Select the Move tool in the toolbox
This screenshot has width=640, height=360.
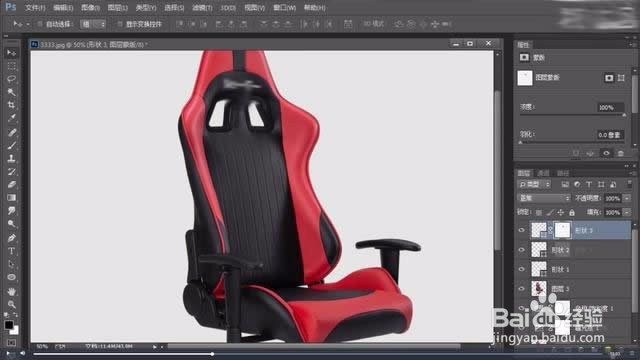(x=11, y=53)
